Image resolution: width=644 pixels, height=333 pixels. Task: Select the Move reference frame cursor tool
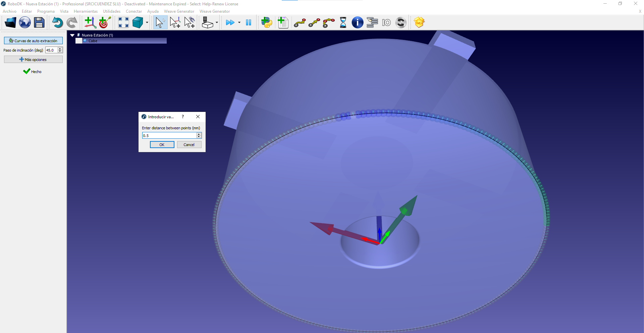click(175, 23)
